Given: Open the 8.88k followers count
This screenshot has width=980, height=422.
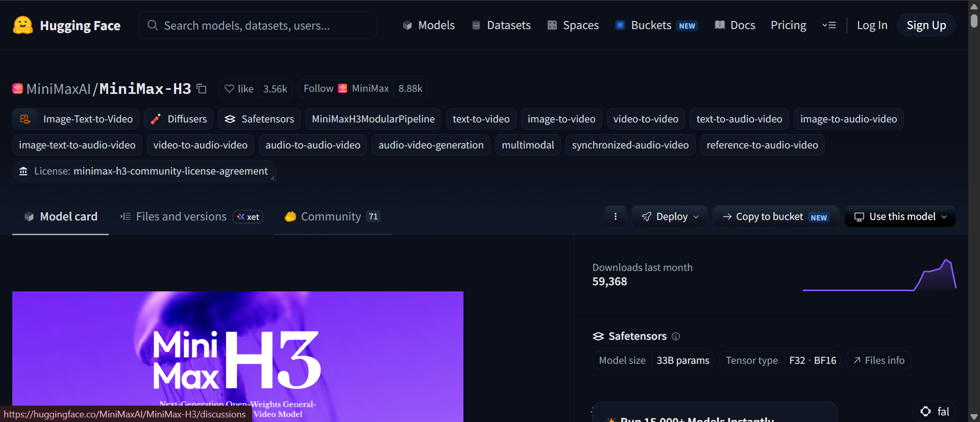Looking at the screenshot, I should pyautogui.click(x=410, y=89).
